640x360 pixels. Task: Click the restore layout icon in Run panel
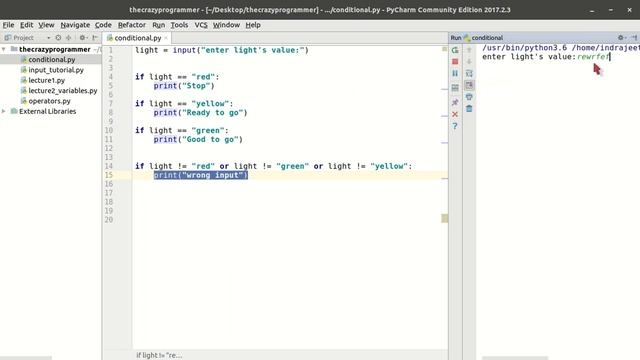pos(455,88)
